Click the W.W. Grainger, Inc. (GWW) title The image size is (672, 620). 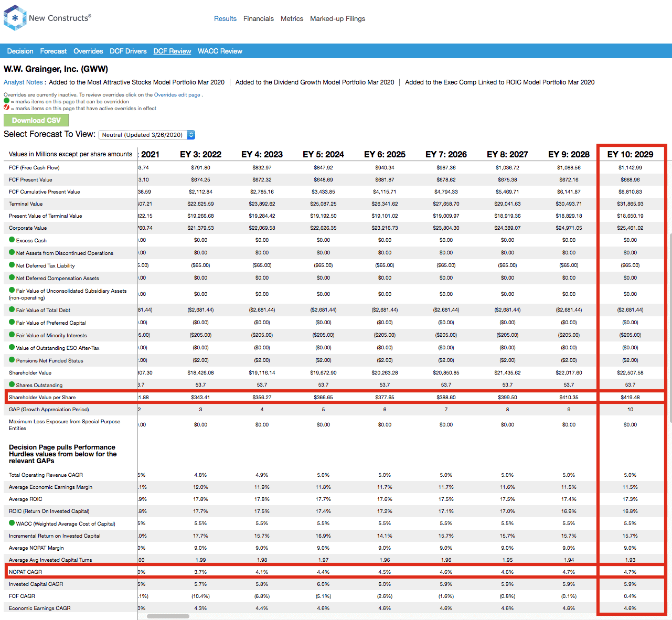tap(56, 69)
